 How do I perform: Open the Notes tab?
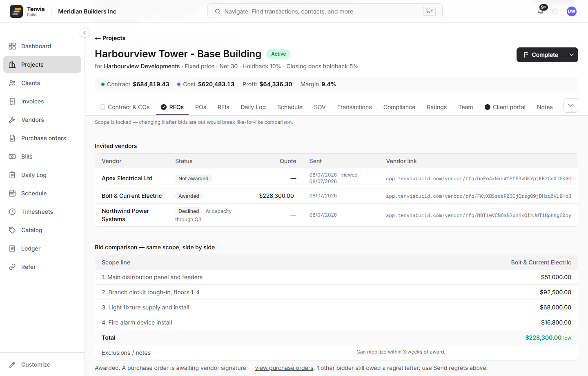545,107
